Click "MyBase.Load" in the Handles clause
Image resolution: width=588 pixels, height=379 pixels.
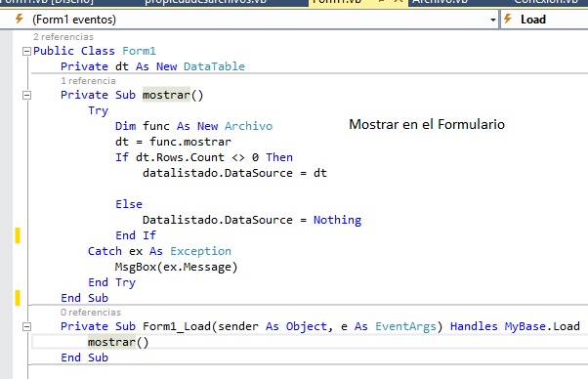coord(542,326)
